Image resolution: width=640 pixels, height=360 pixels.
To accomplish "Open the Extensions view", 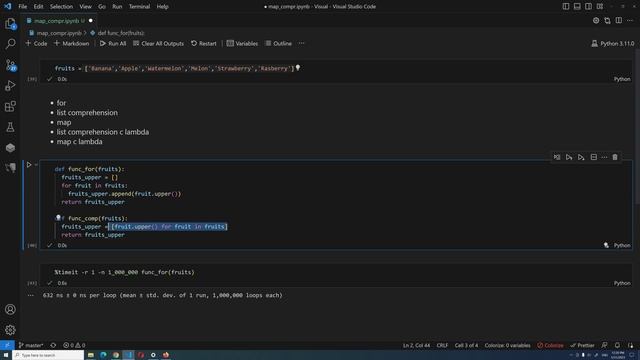I will tap(10, 107).
